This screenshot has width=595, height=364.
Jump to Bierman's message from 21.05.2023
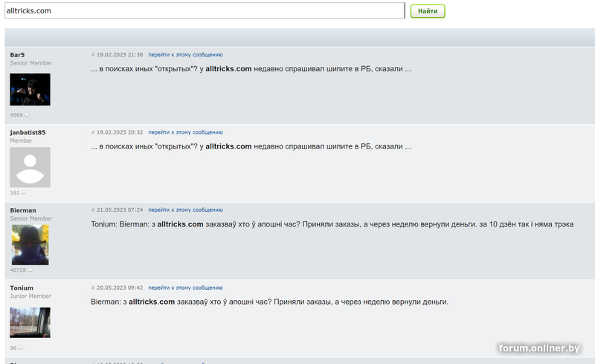point(185,210)
